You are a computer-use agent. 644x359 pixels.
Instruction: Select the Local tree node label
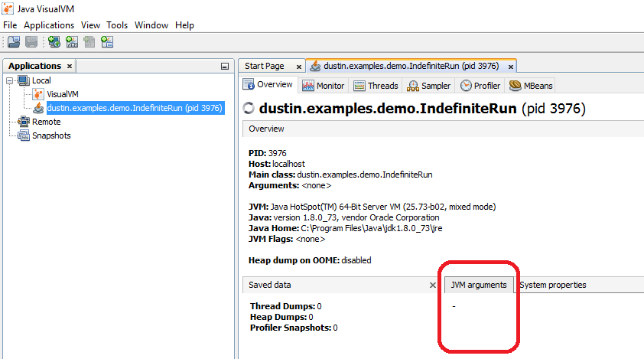41,80
